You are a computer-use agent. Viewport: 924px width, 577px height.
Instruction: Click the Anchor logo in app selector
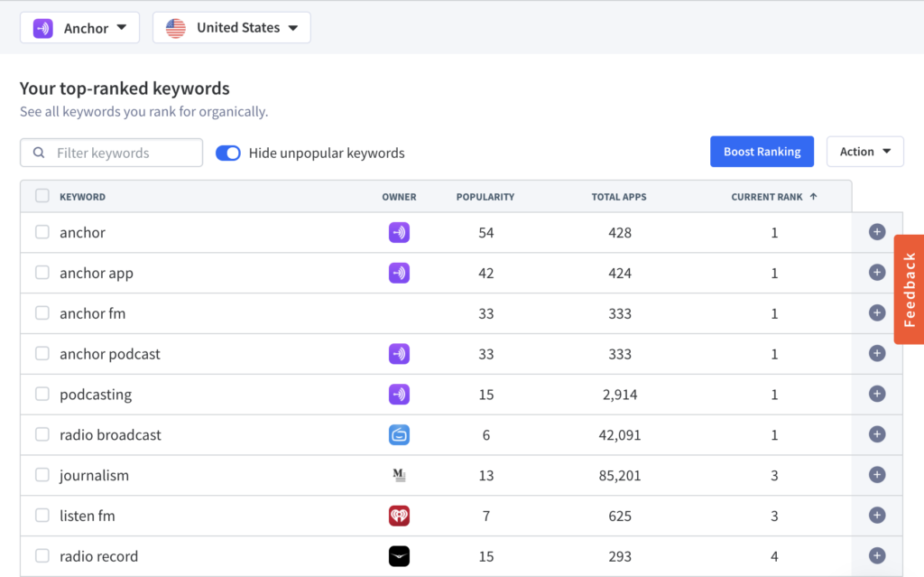(x=43, y=28)
